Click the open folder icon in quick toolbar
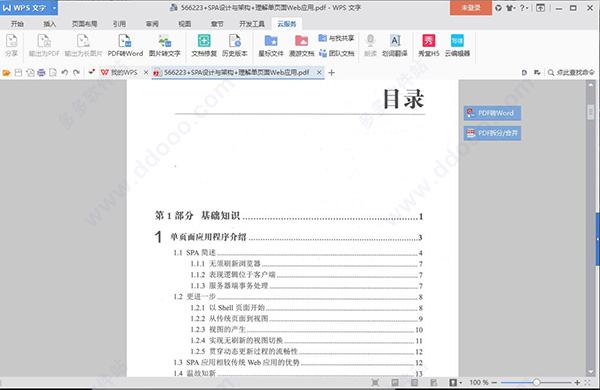This screenshot has height=390, width=600. [7, 72]
